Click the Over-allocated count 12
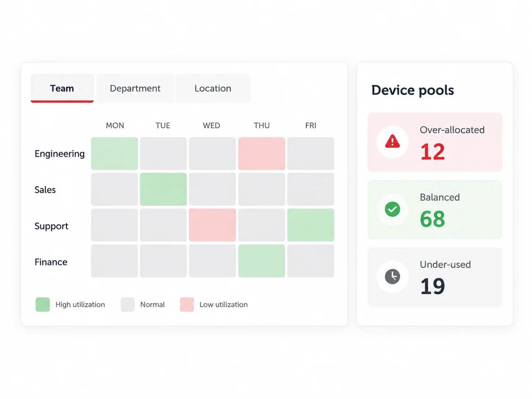This screenshot has width=532, height=399. 433,152
